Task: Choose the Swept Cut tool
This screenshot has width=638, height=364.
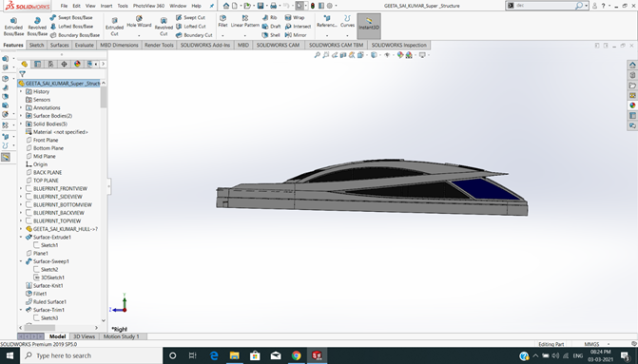Action: (190, 17)
